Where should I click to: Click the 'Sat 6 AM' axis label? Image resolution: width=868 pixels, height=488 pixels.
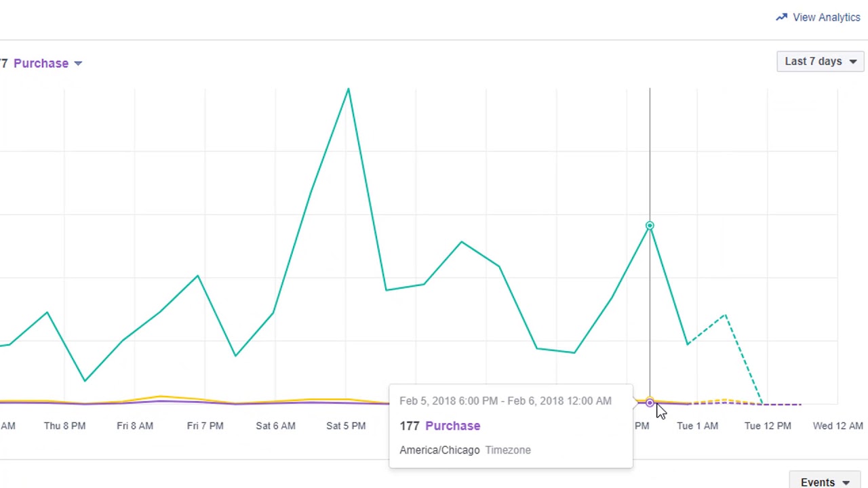click(x=275, y=426)
